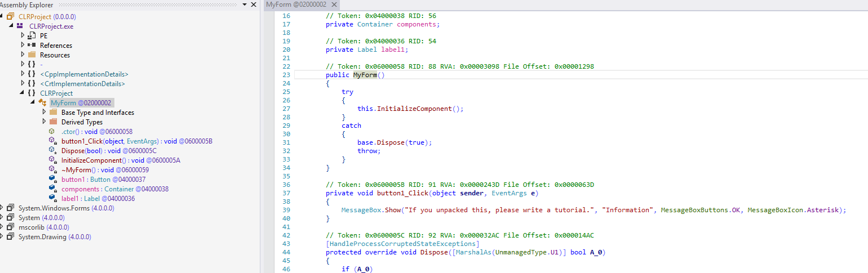
Task: Expand the <CppImplementationDetails> namespace
Action: pyautogui.click(x=23, y=74)
